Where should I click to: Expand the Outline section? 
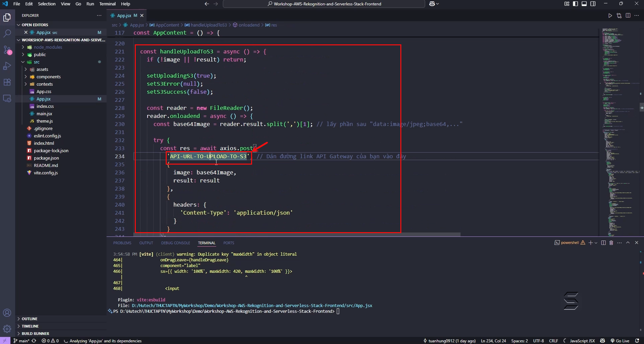point(61,318)
